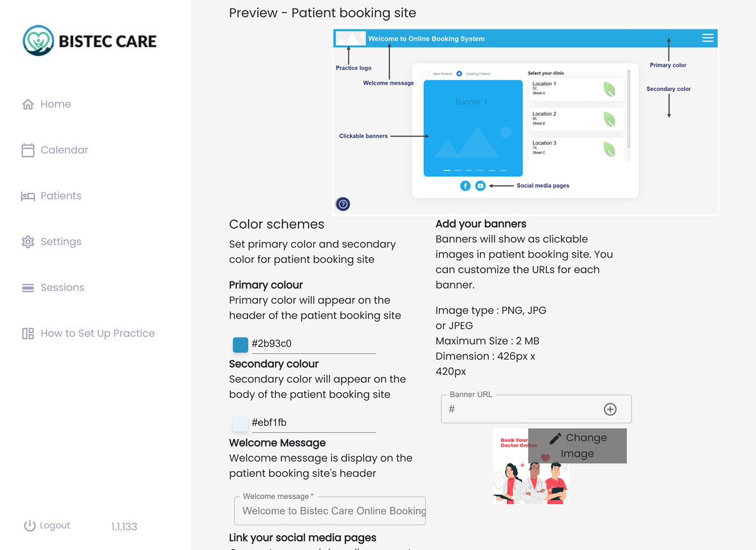Viewport: 756px width, 550px height.
Task: Click the YouTube icon in the preview
Action: pos(480,185)
